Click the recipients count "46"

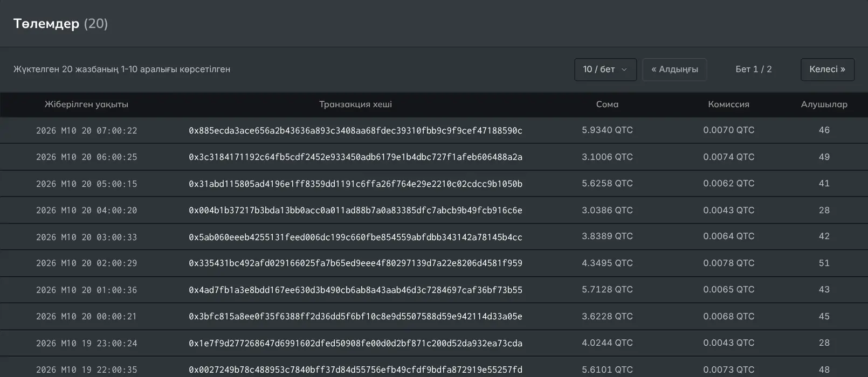[x=824, y=130]
